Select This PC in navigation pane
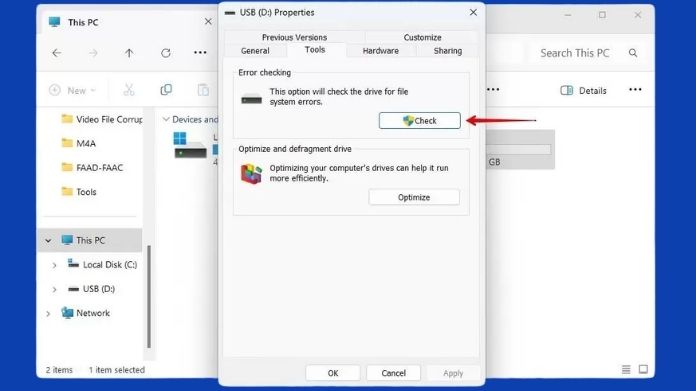Image resolution: width=696 pixels, height=391 pixels. click(91, 241)
